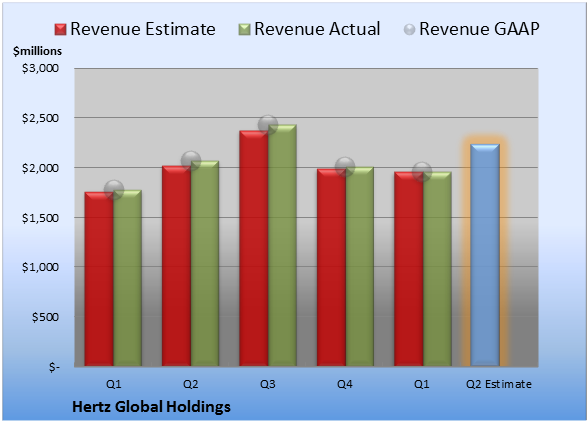Select the red estimate bar for Q3
The image size is (588, 422).
pos(254,248)
